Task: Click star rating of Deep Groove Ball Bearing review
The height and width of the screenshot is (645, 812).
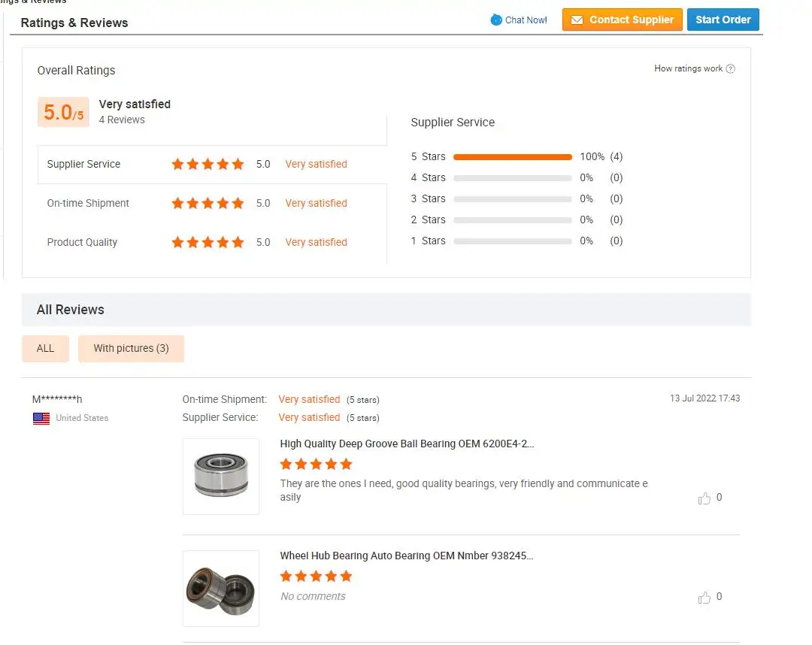Action: 316,464
